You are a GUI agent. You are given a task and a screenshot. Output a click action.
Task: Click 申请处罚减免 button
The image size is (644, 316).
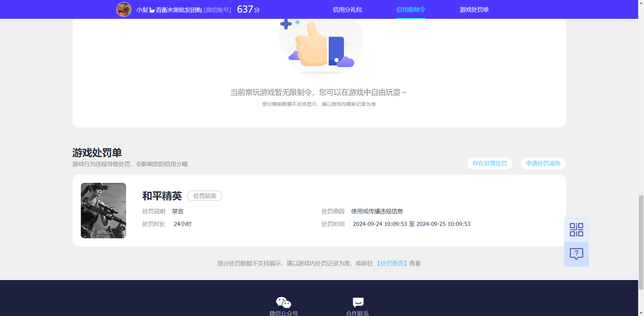pyautogui.click(x=543, y=163)
